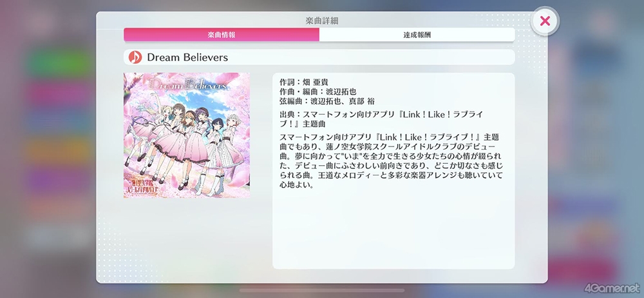Select the 楽曲情報 tab
644x298 pixels.
pos(222,35)
